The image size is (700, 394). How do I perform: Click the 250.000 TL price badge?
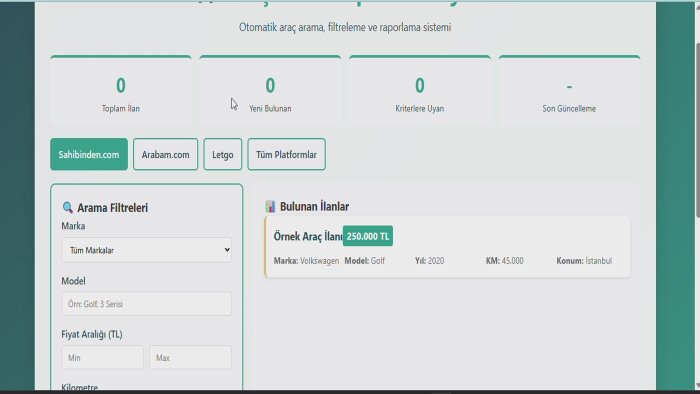coord(368,236)
